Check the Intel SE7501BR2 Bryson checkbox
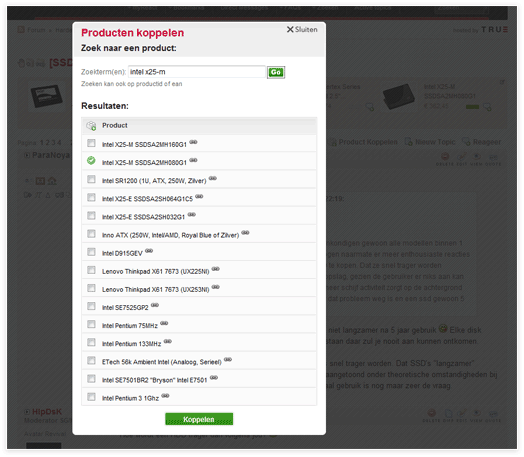The width and height of the screenshot is (524, 457). pyautogui.click(x=91, y=378)
